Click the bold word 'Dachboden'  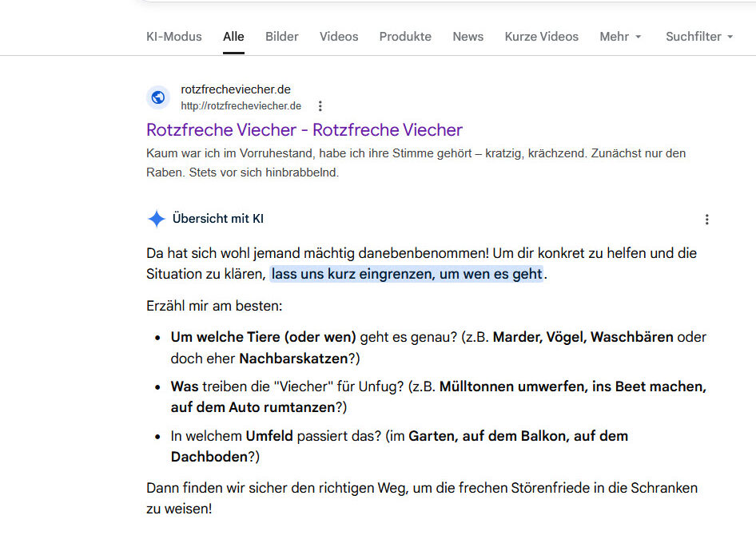click(x=209, y=457)
